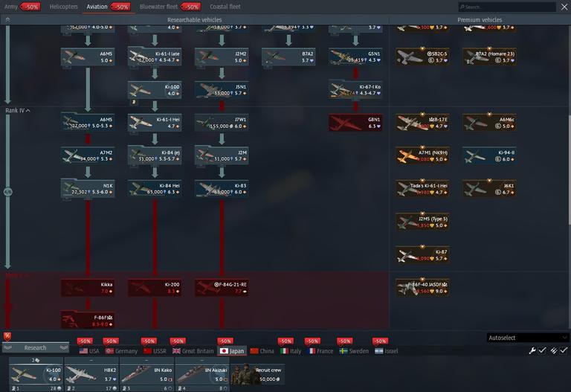Select Tada's Ki-61-I Hei premium

422,189
